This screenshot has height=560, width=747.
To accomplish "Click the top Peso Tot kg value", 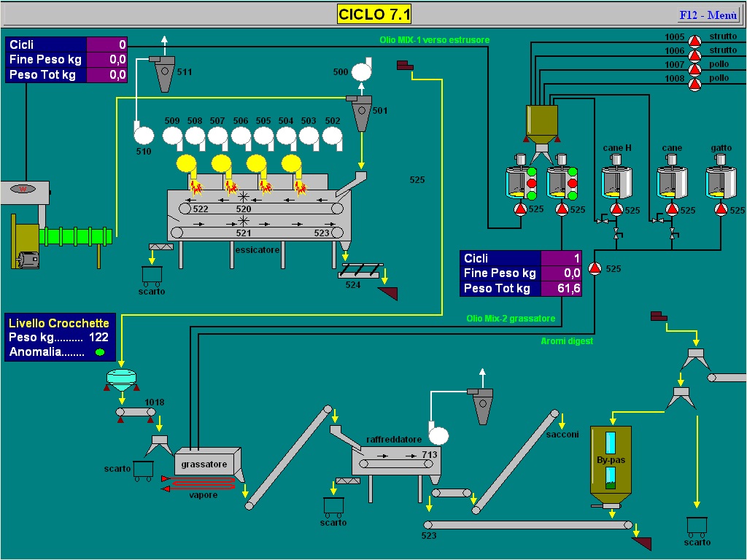I will (107, 75).
